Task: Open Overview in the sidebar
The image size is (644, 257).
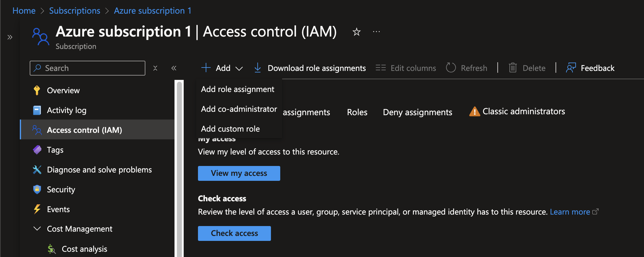Action: pos(63,90)
